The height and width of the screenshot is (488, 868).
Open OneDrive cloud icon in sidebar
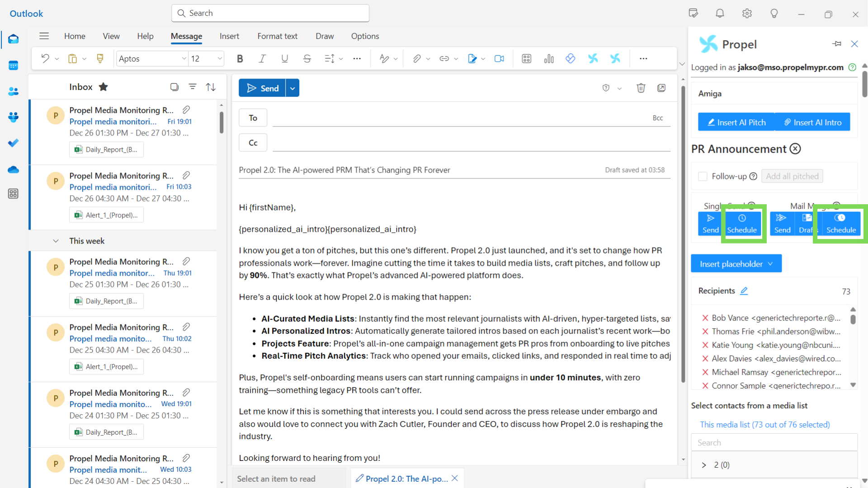(13, 169)
